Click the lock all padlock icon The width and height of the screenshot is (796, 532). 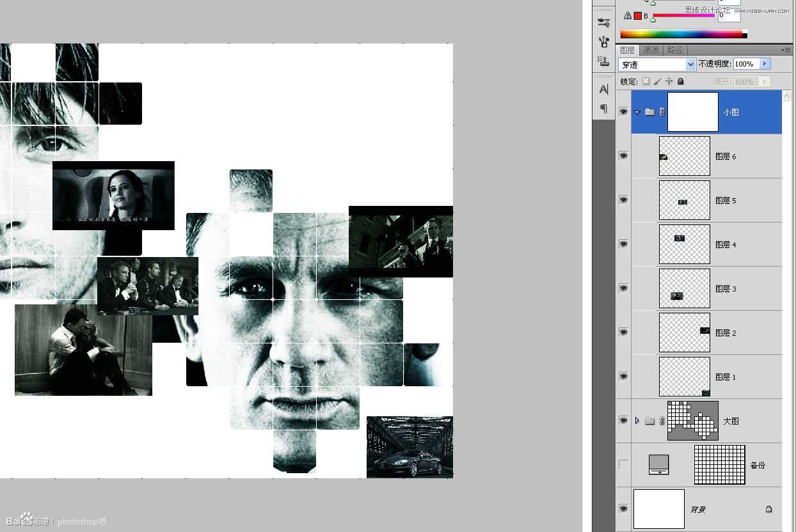pyautogui.click(x=680, y=81)
